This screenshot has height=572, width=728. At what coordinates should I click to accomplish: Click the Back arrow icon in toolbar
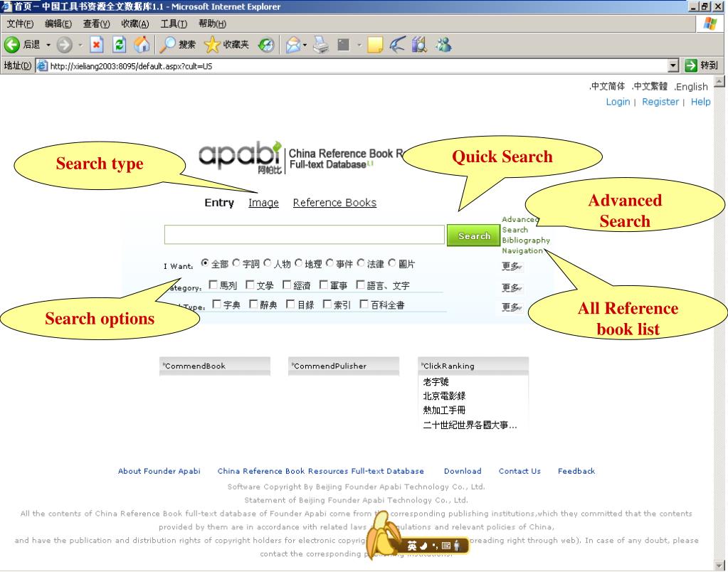(11, 45)
